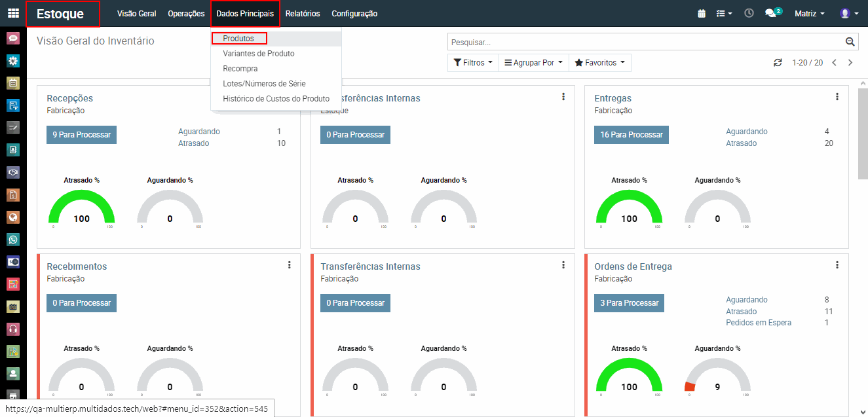Open the Matriz company selector
Viewport: 868px width, 417px height.
click(x=809, y=13)
